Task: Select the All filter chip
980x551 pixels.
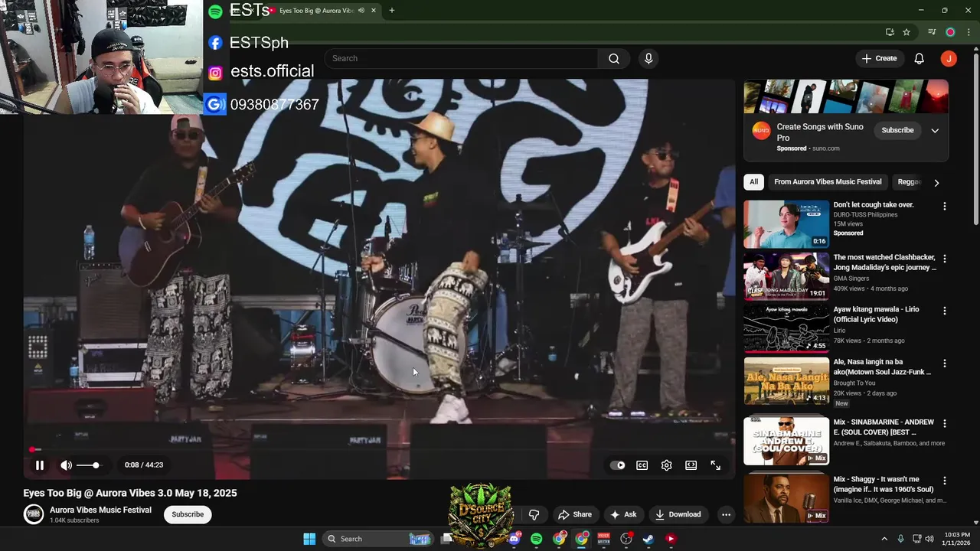Action: (x=754, y=182)
